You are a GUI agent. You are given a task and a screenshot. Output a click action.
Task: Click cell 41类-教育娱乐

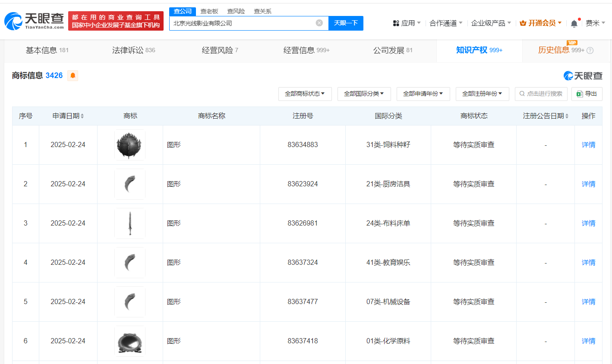388,263
